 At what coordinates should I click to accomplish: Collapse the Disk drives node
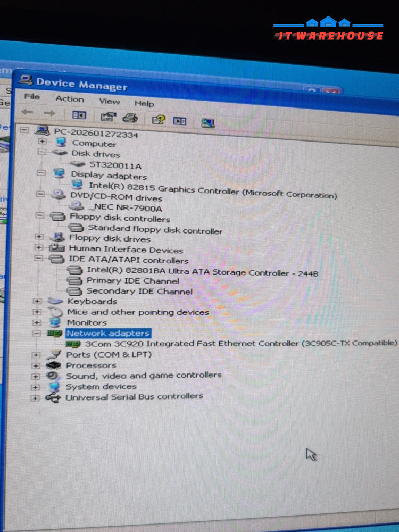[41, 152]
